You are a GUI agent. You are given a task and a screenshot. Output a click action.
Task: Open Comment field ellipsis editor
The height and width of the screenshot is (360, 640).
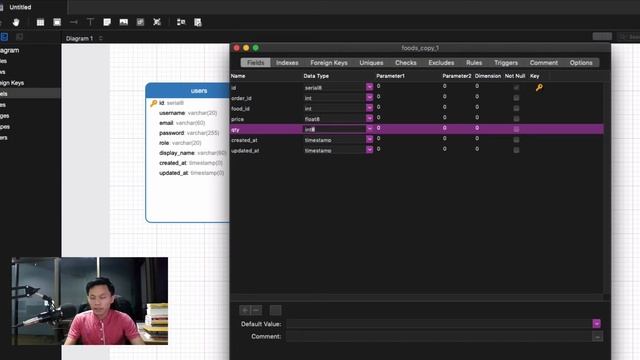click(597, 337)
